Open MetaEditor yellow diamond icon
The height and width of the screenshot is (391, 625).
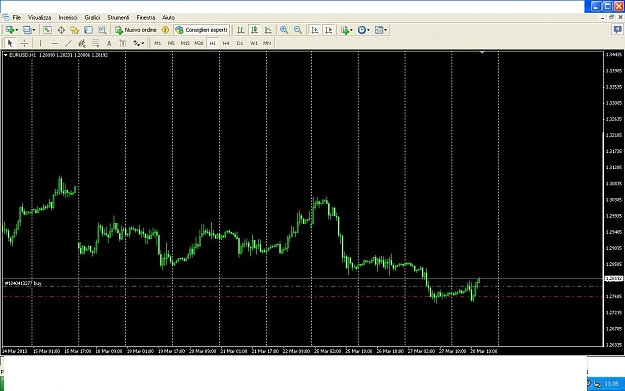(x=165, y=30)
